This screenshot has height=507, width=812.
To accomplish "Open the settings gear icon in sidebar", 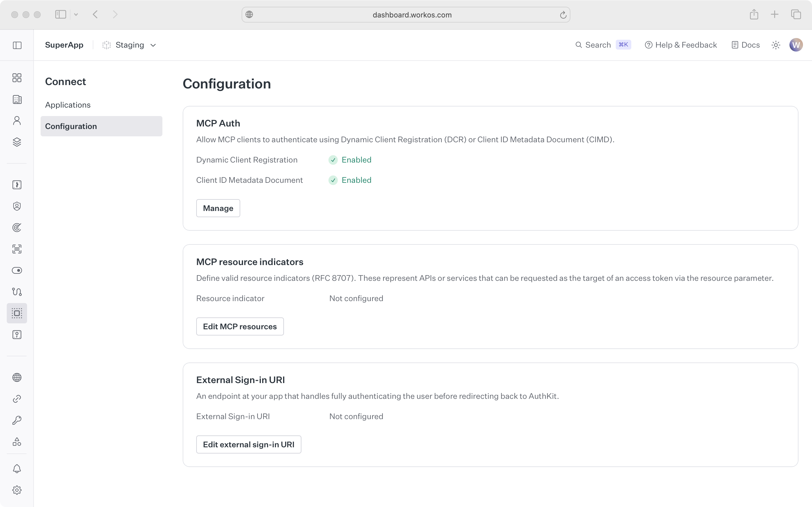I will 17,490.
